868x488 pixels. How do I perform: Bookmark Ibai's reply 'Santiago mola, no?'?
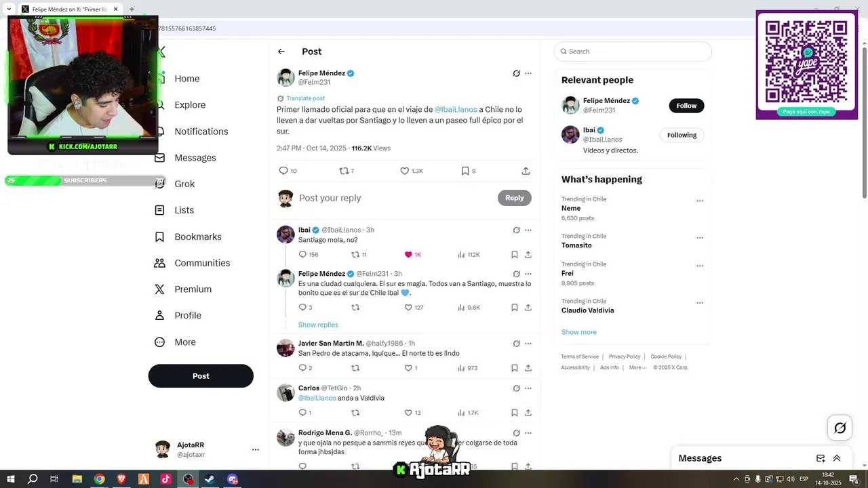pos(515,255)
